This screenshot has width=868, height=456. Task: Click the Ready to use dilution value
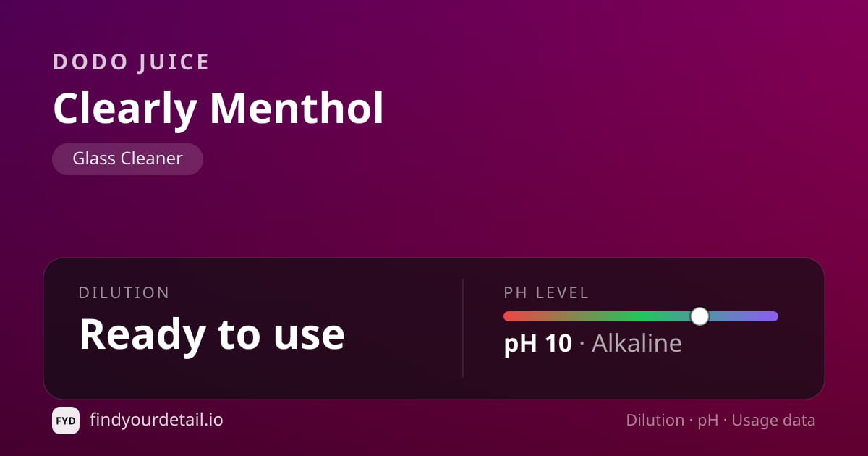(x=212, y=334)
